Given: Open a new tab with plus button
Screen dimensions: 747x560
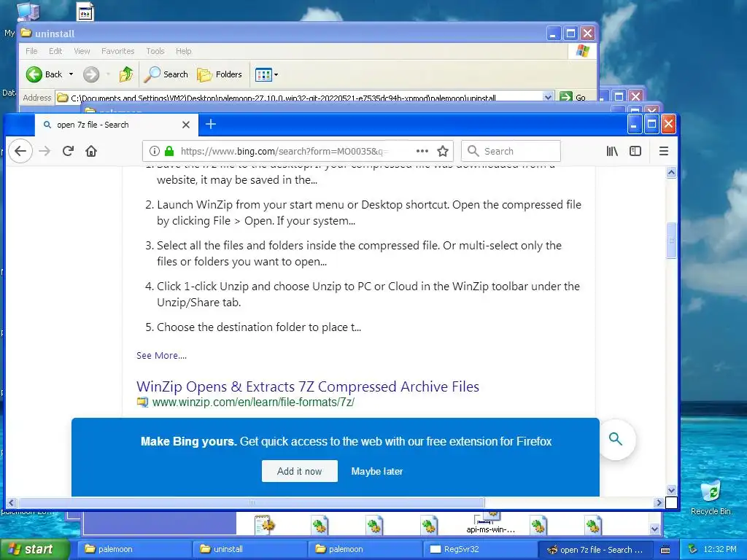Looking at the screenshot, I should (211, 124).
